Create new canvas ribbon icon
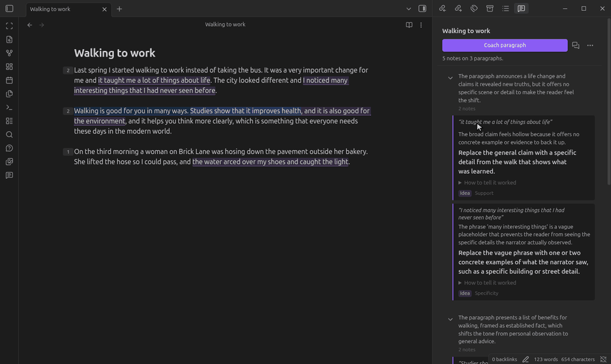 coord(10,67)
